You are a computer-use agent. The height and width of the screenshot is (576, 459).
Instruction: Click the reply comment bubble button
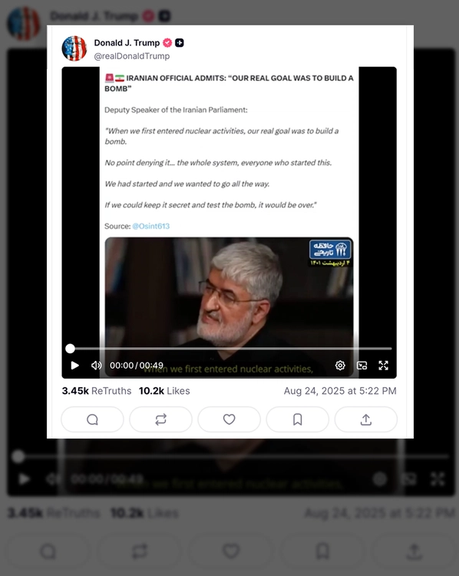93,420
